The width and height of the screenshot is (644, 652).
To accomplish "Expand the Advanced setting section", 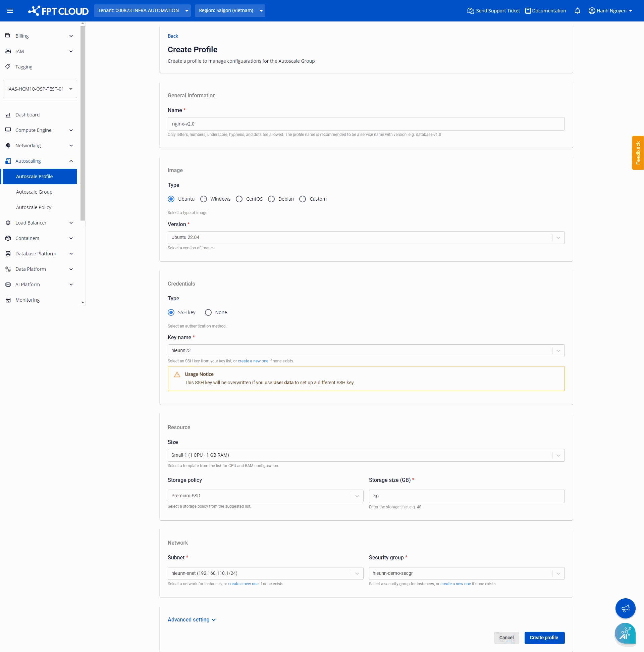I will click(x=192, y=620).
